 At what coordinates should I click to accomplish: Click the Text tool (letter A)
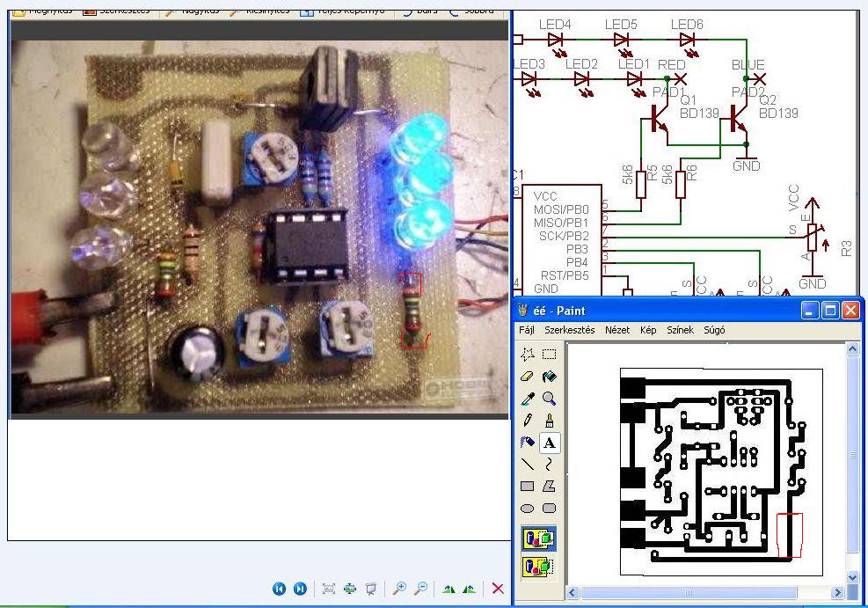click(x=549, y=443)
